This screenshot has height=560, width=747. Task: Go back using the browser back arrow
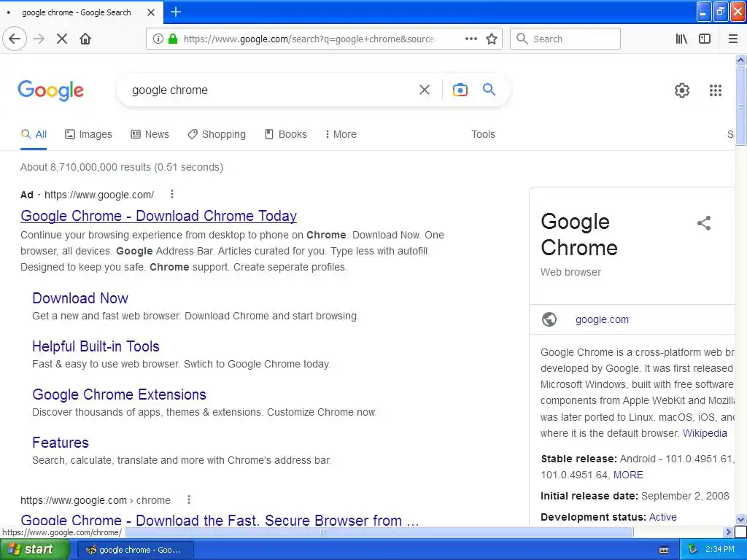coord(15,39)
